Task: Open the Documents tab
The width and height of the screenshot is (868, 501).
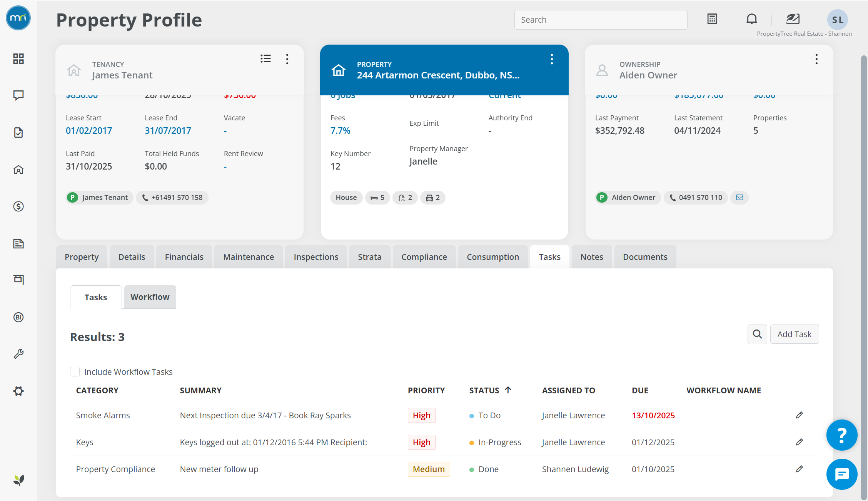Action: tap(645, 257)
